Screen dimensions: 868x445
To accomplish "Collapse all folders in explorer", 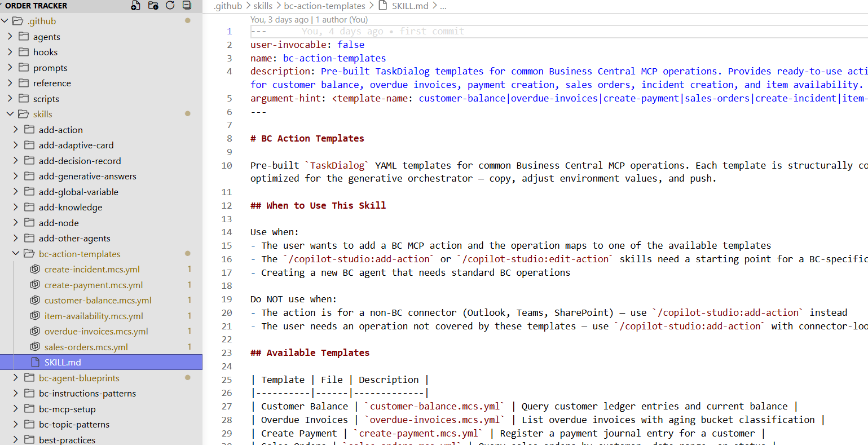I will click(187, 6).
